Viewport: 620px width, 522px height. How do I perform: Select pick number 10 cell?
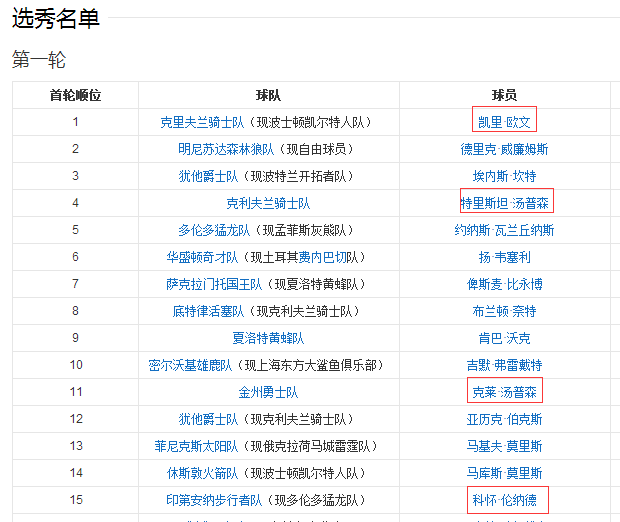76,365
